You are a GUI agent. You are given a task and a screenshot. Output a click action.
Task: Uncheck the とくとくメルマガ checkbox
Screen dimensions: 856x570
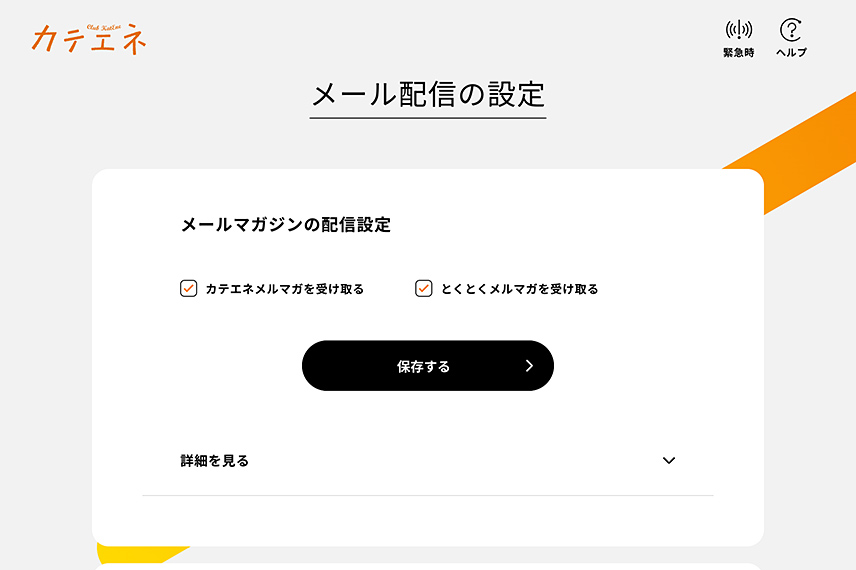point(424,289)
